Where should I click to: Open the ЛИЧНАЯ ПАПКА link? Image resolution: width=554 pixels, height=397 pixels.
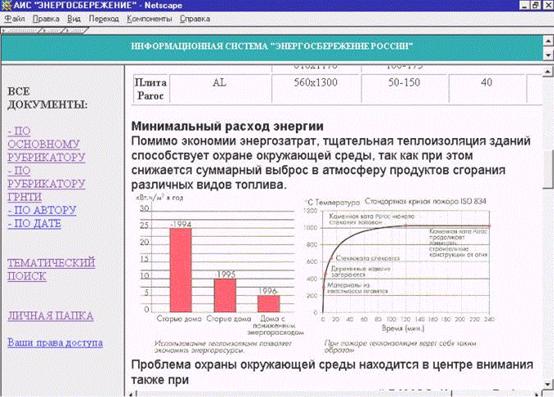coord(51,316)
